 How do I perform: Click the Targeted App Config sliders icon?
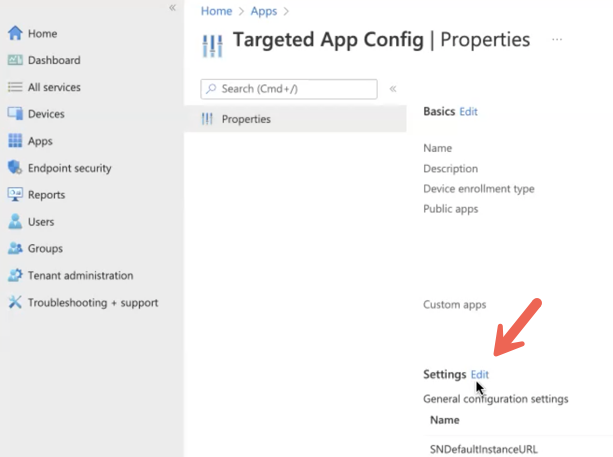coord(212,46)
